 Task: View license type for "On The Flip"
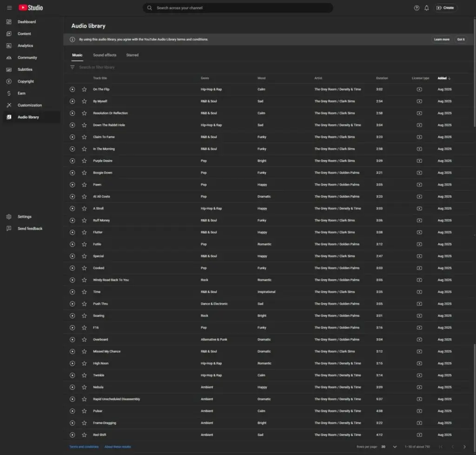[419, 89]
